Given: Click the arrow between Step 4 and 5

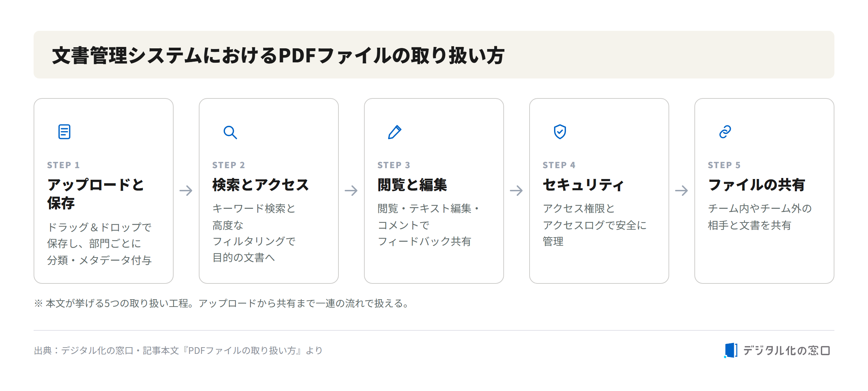Looking at the screenshot, I should coord(682,191).
